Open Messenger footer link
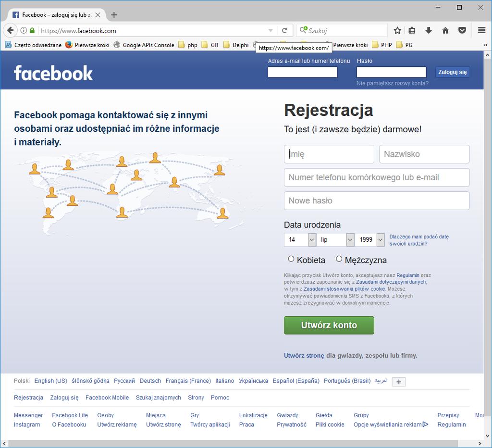Screen dimensions: 492x448 click(28, 415)
